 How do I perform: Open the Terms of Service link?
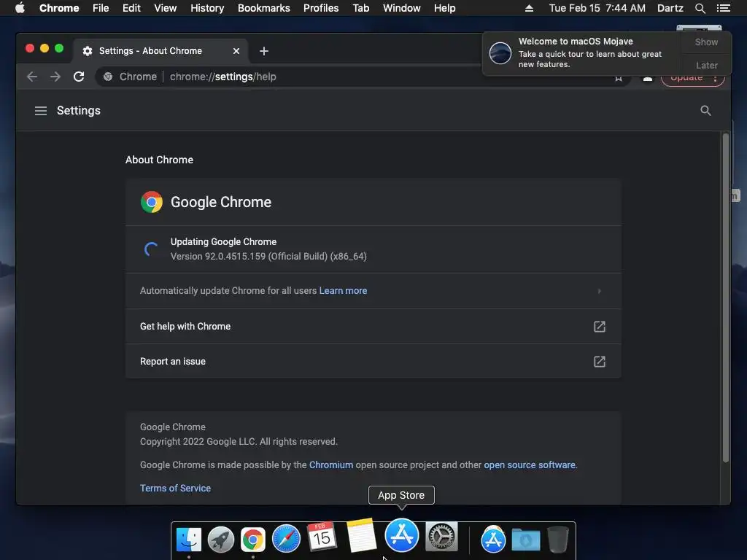point(175,488)
